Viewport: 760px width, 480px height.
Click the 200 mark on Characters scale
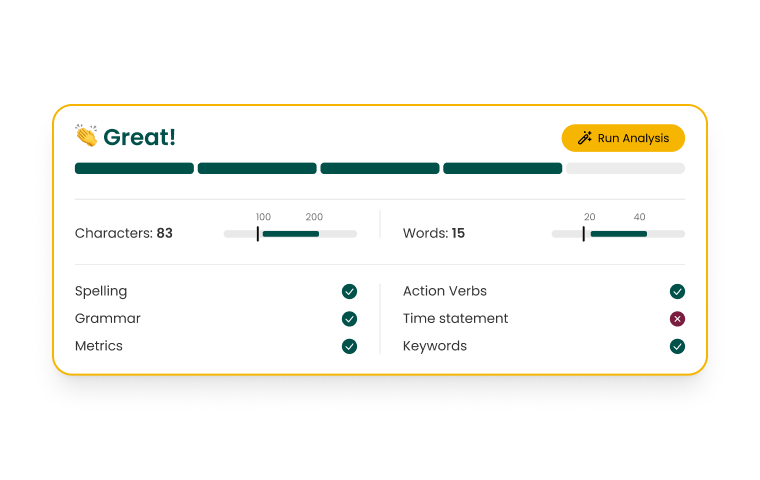coord(314,217)
